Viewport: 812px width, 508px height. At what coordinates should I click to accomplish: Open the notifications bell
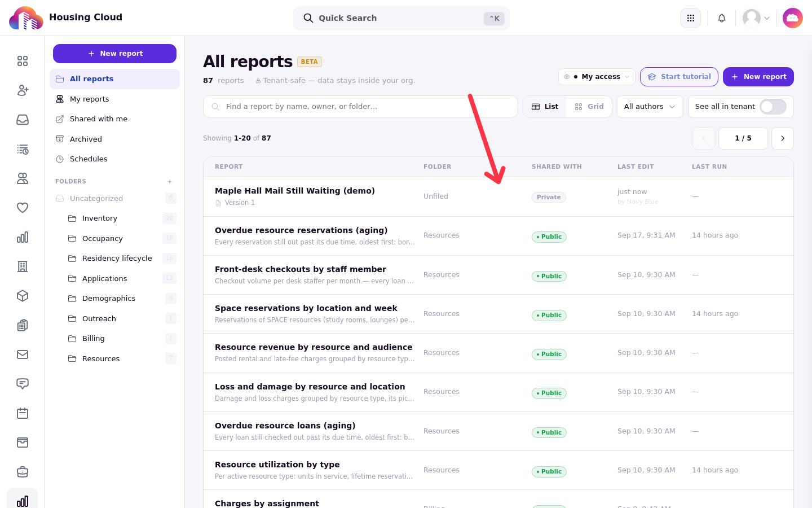point(722,18)
